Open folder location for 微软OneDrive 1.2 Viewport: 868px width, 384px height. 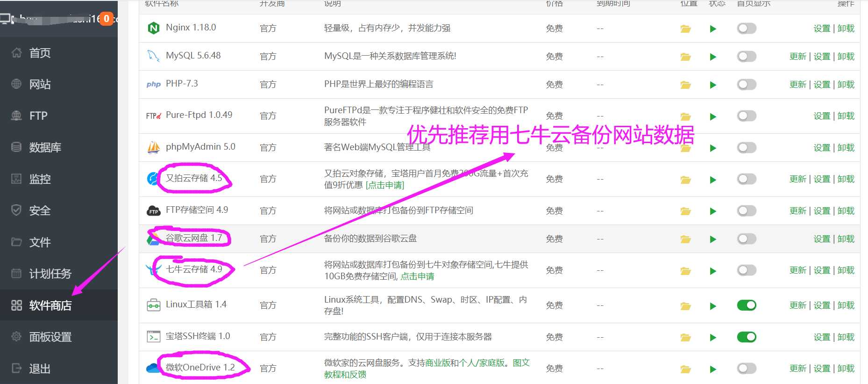point(685,370)
